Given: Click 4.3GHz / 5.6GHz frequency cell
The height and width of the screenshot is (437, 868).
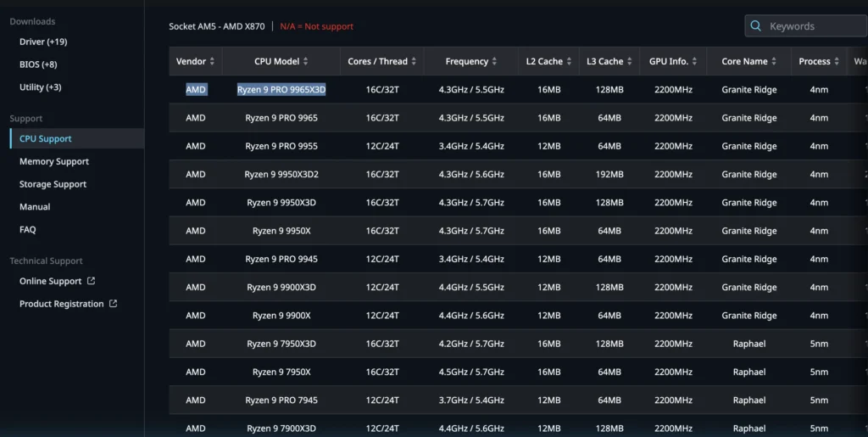Looking at the screenshot, I should click(x=471, y=174).
